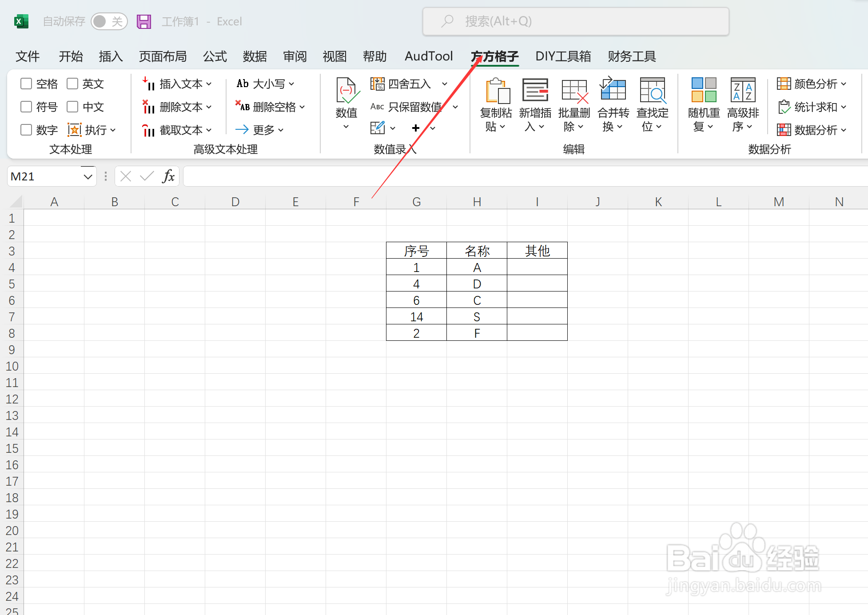Toggle the 自动保存 switch
The image size is (868, 615).
pyautogui.click(x=109, y=21)
